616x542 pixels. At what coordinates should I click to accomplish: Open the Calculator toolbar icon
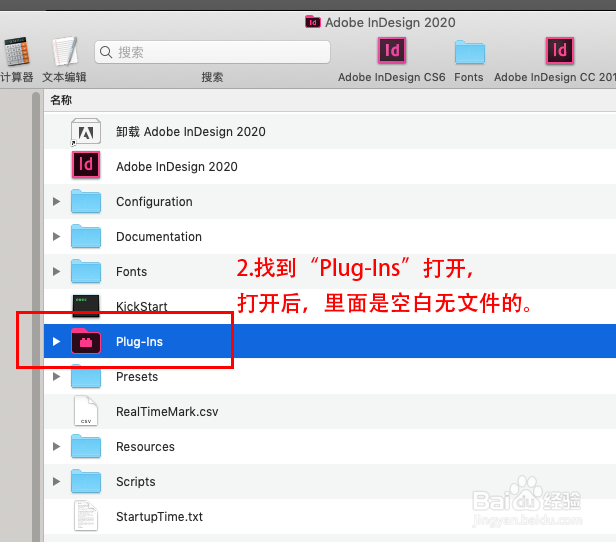(x=16, y=51)
